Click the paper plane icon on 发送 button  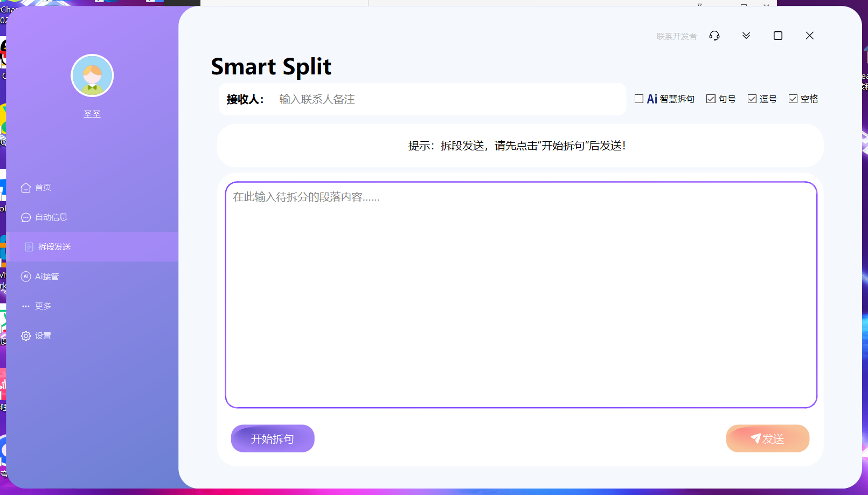coord(756,438)
